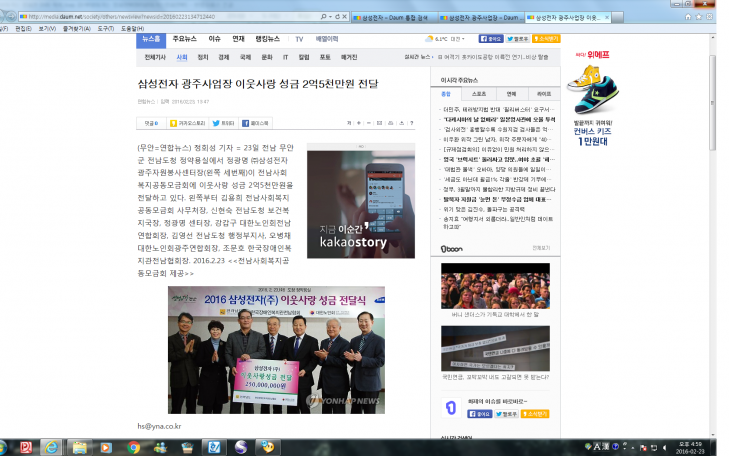
Task: Close the current 삼성전자 광주사업장 이웃 tab
Action: (607, 18)
